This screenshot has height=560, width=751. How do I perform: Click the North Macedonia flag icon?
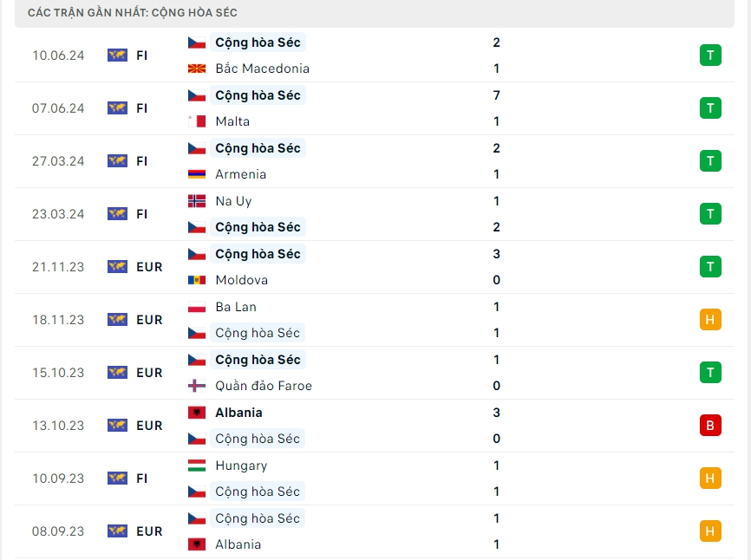197,68
